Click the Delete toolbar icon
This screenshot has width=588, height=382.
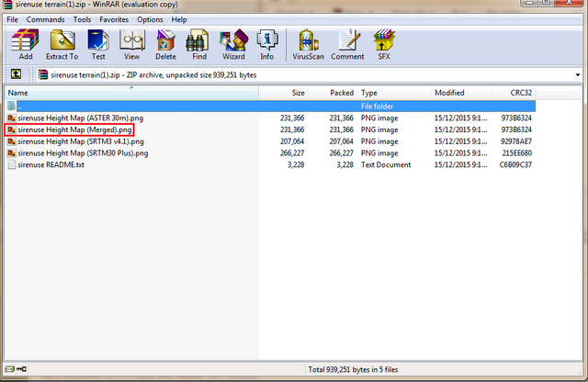point(165,45)
